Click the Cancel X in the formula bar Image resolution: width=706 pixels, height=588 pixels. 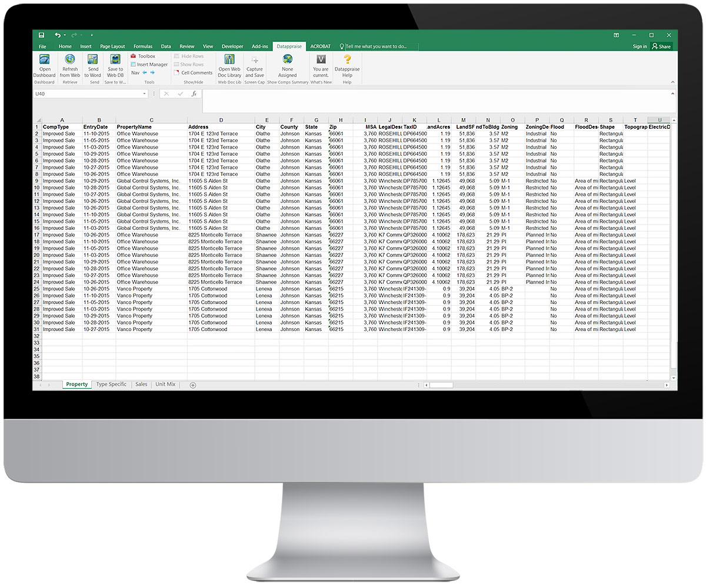[166, 93]
